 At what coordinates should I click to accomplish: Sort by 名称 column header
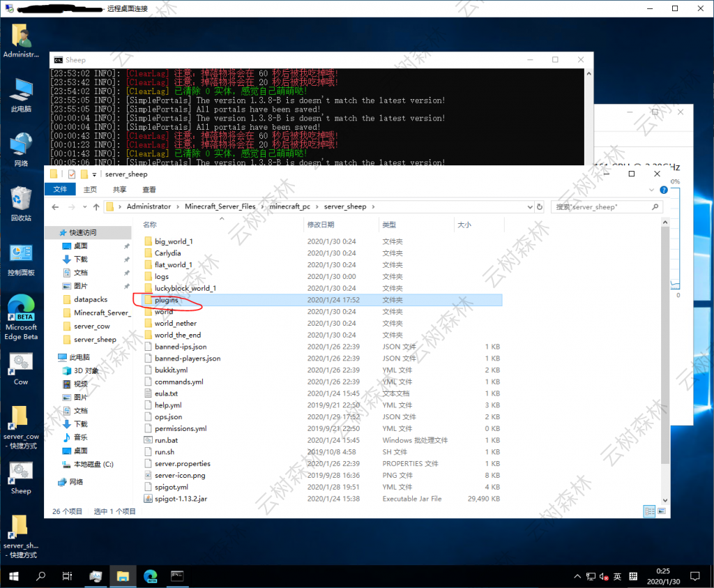(x=221, y=225)
